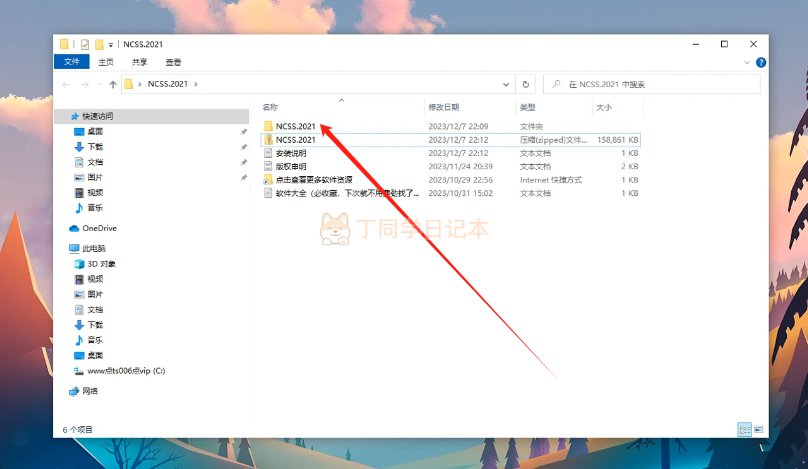Click the 桌面 icon under 此电脑
Screen dimensions: 808x469
79,356
